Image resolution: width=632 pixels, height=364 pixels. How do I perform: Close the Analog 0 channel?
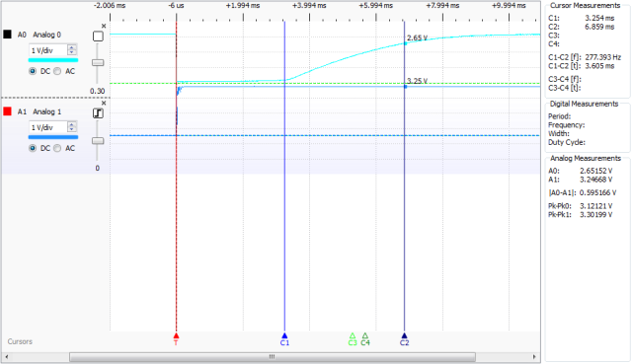[x=104, y=27]
